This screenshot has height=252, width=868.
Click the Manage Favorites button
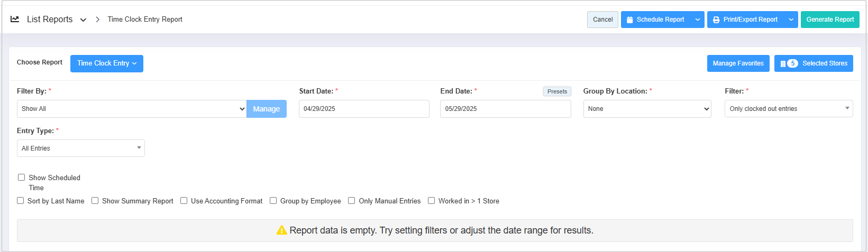738,63
